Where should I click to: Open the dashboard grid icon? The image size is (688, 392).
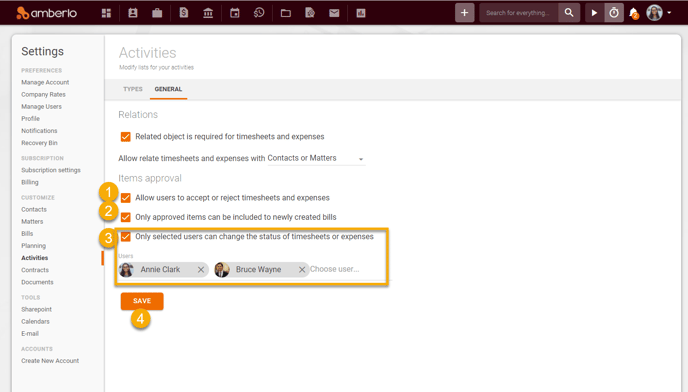pos(106,13)
